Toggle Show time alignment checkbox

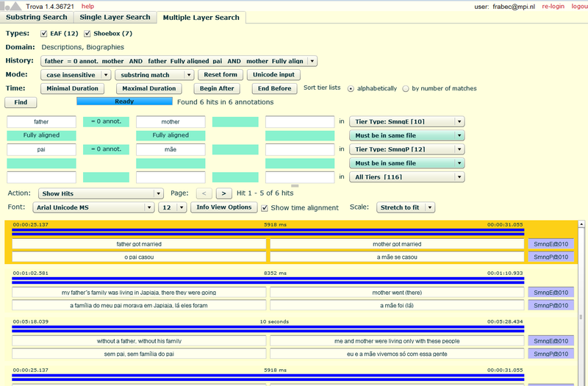[265, 208]
